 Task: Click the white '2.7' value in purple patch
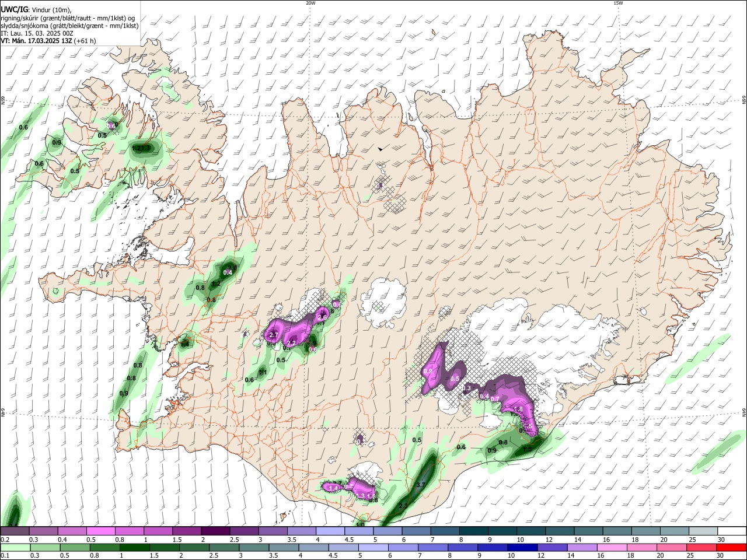[273, 335]
